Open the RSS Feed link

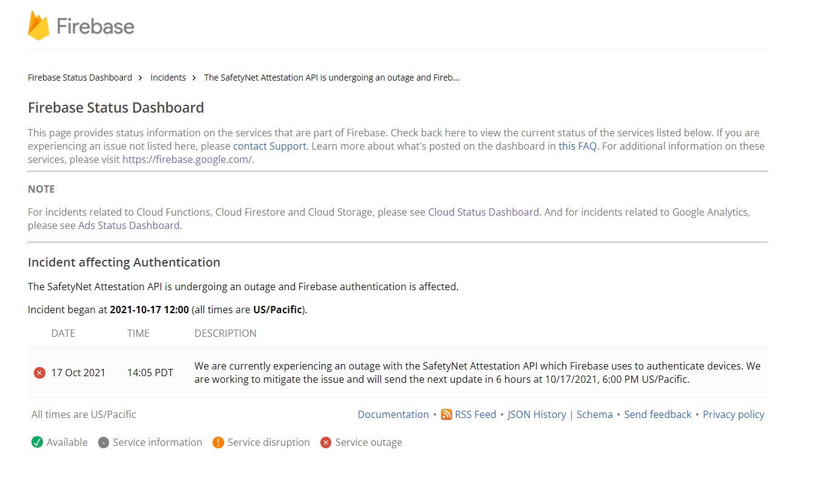475,414
